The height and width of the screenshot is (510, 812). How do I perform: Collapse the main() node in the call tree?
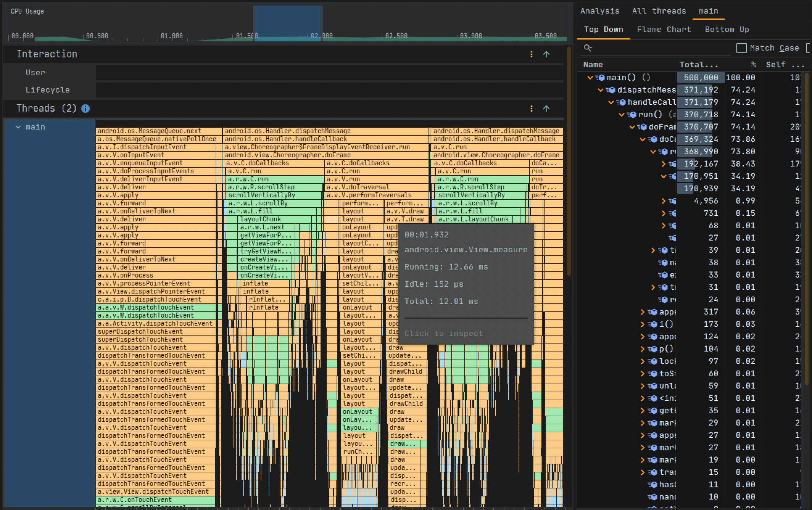tap(590, 77)
